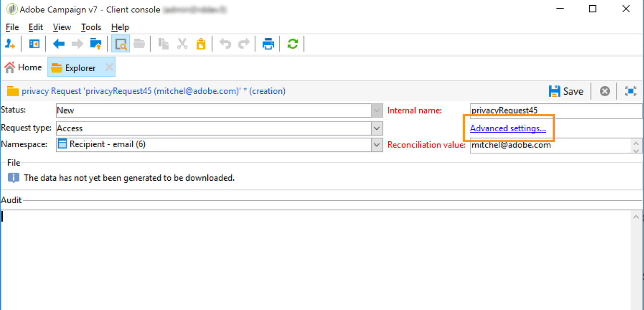Click the copy toolbar icon
This screenshot has width=644, height=310.
click(x=164, y=44)
